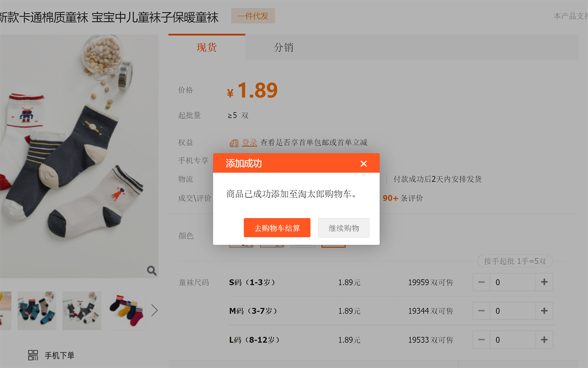Increase M码 quantity with plus icon
The image size is (588, 368).
(544, 311)
